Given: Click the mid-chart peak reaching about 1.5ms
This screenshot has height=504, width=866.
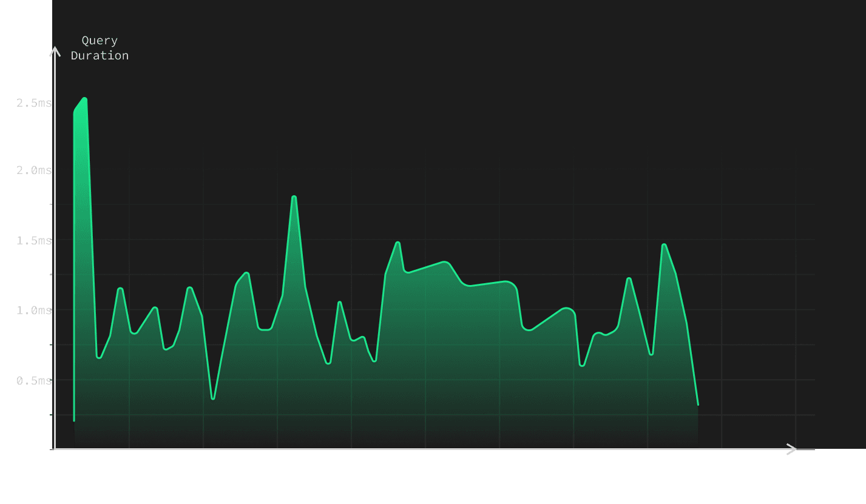Looking at the screenshot, I should (398, 243).
